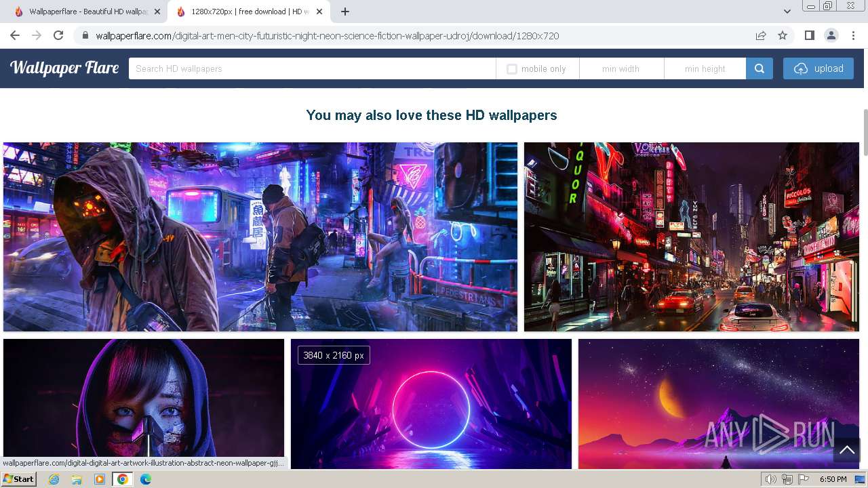Go forward using the browser forward arrow
This screenshot has width=868, height=488.
(x=37, y=36)
